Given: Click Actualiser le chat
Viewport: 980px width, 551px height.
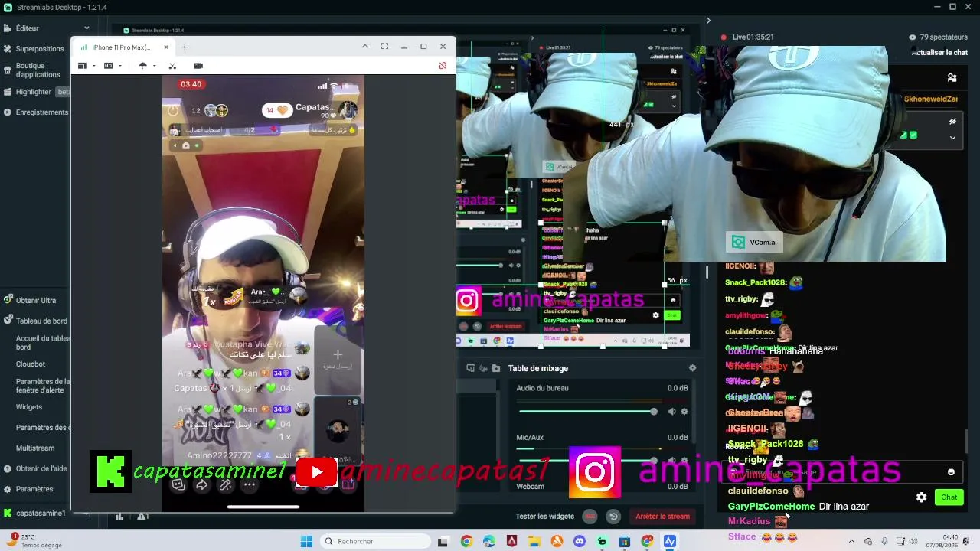Looking at the screenshot, I should 940,53.
